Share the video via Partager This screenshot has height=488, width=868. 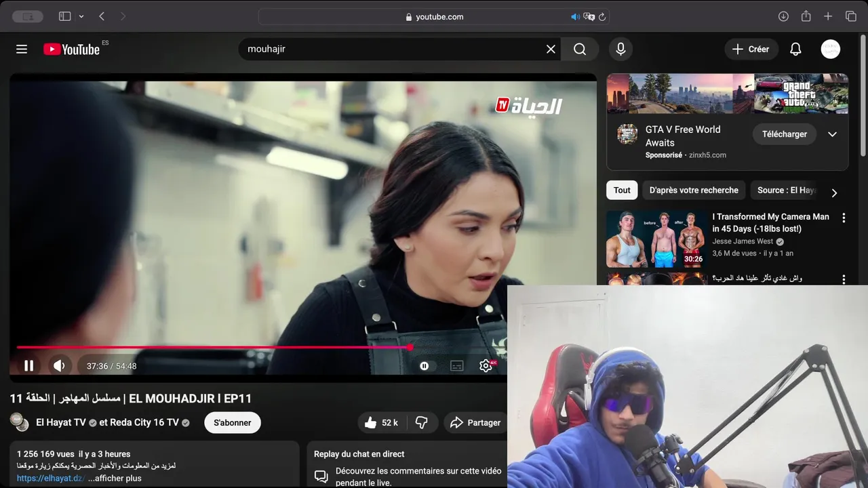click(475, 422)
